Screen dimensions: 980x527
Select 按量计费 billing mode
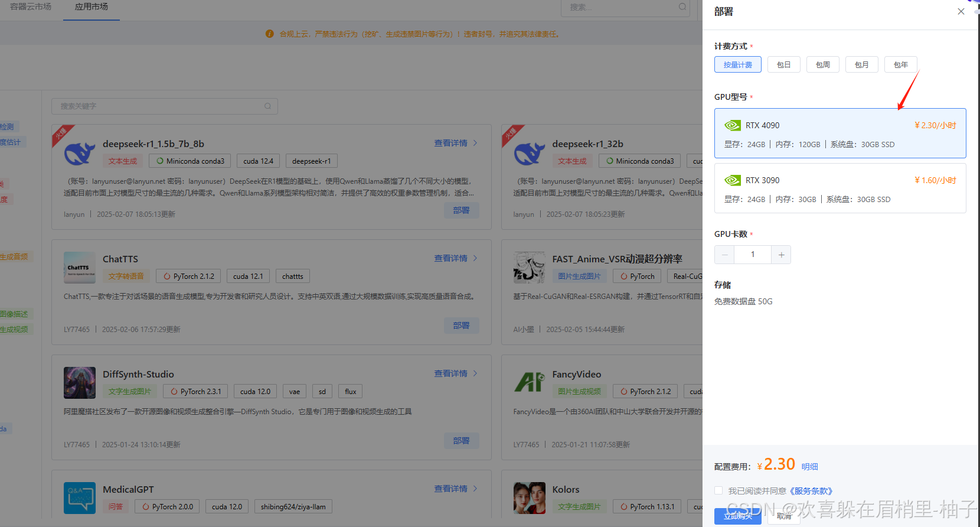click(738, 64)
